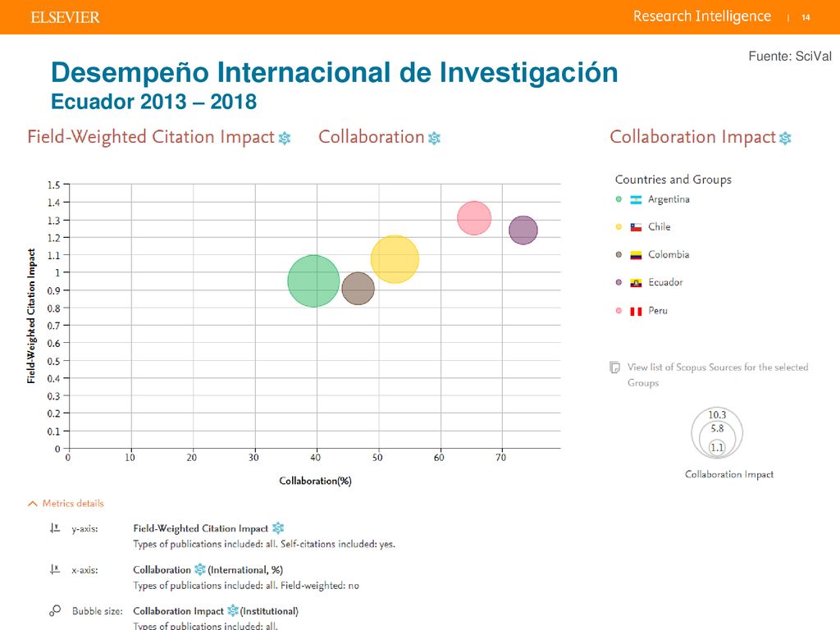Click the Peru legend label
This screenshot has width=840, height=630.
point(658,311)
